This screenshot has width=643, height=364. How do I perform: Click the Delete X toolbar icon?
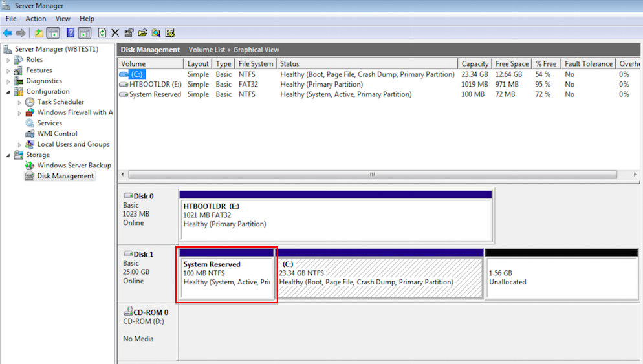pos(115,33)
